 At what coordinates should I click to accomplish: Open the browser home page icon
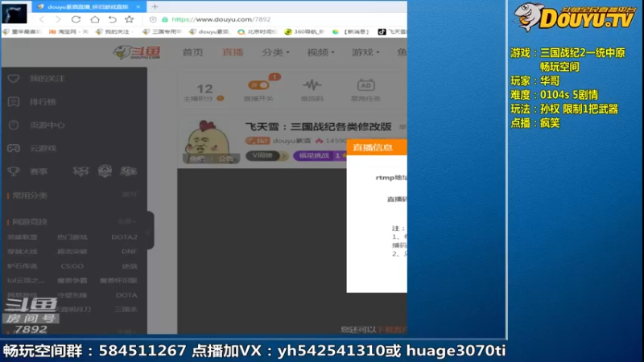[x=95, y=19]
